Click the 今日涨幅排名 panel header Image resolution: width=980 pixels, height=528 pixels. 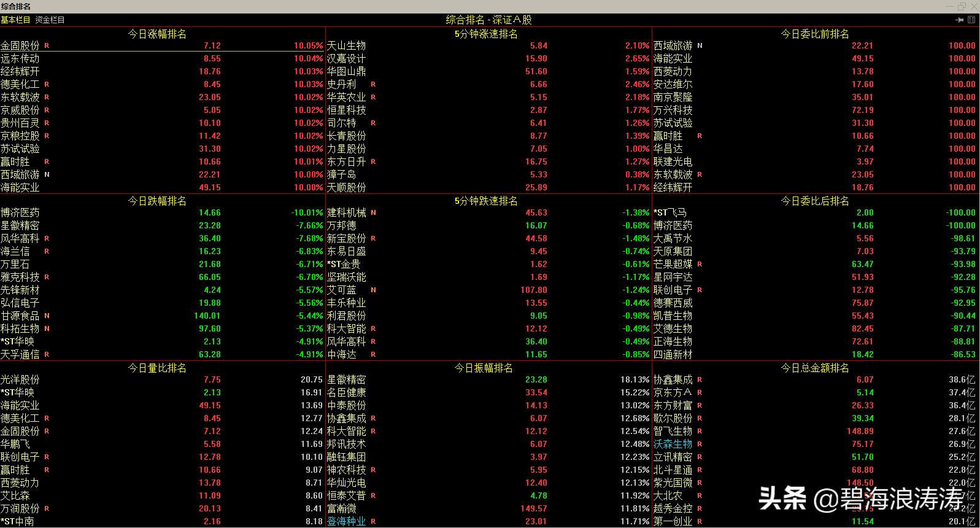point(157,34)
